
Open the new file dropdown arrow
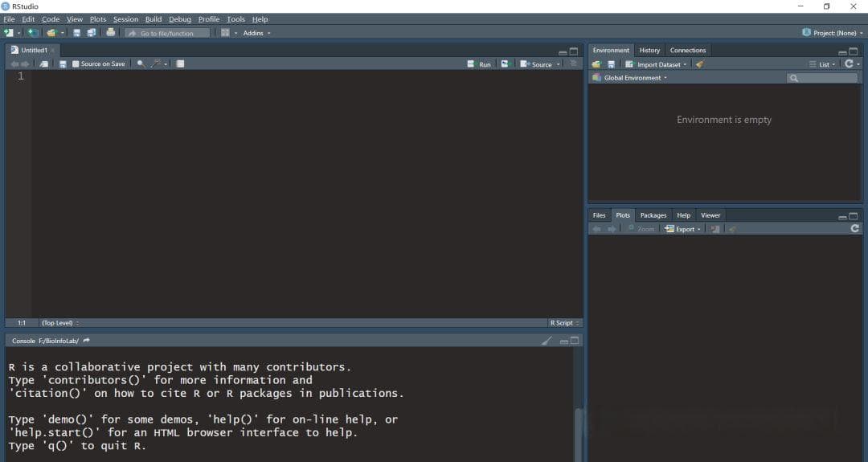18,34
